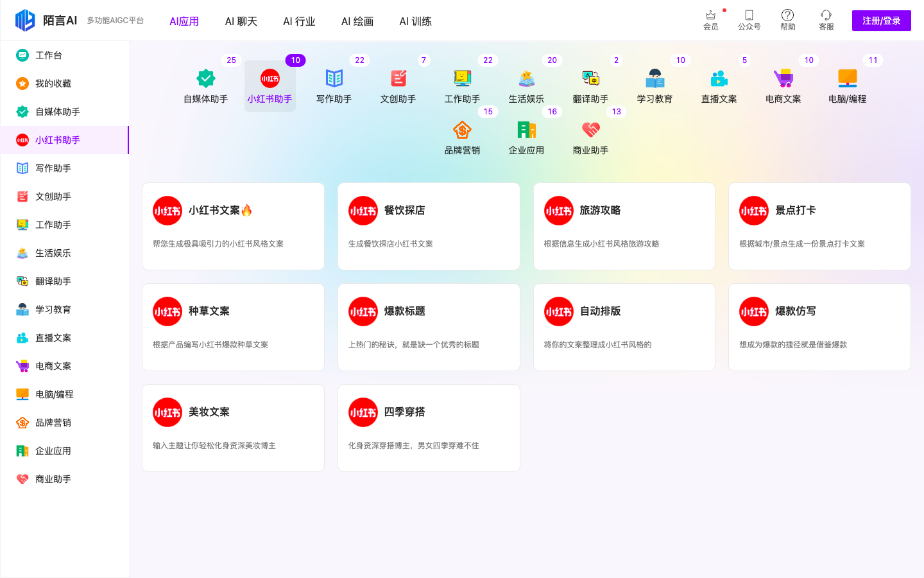Select 学习教育 icon in top grid
Screen dimensions: 924x578
pyautogui.click(x=655, y=78)
